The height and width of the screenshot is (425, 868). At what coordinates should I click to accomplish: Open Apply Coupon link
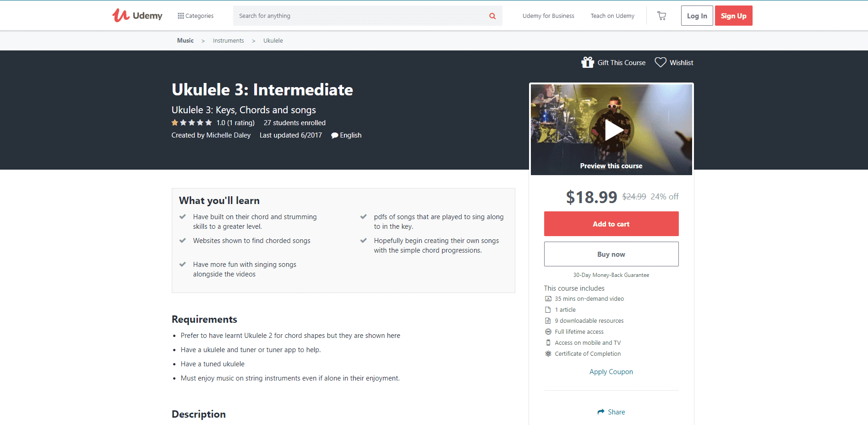pos(611,371)
